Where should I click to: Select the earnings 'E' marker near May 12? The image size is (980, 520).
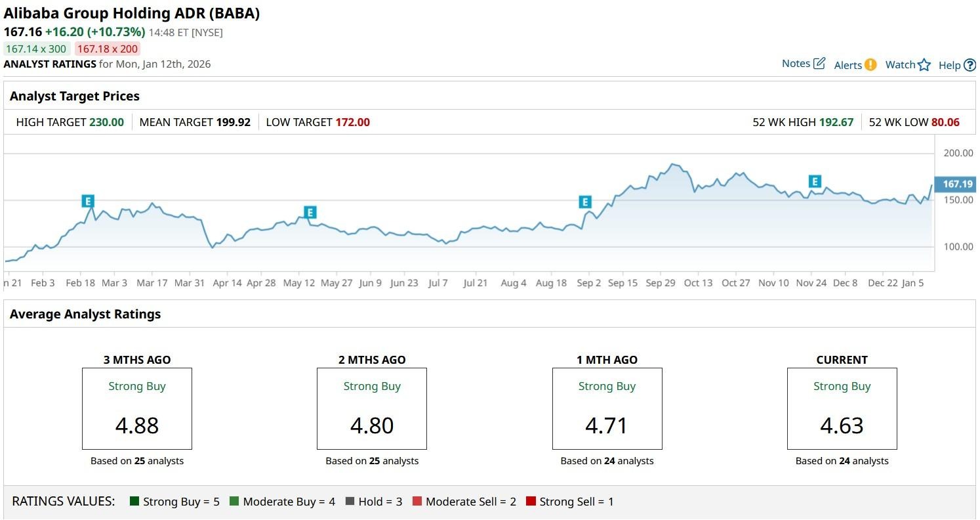(310, 212)
